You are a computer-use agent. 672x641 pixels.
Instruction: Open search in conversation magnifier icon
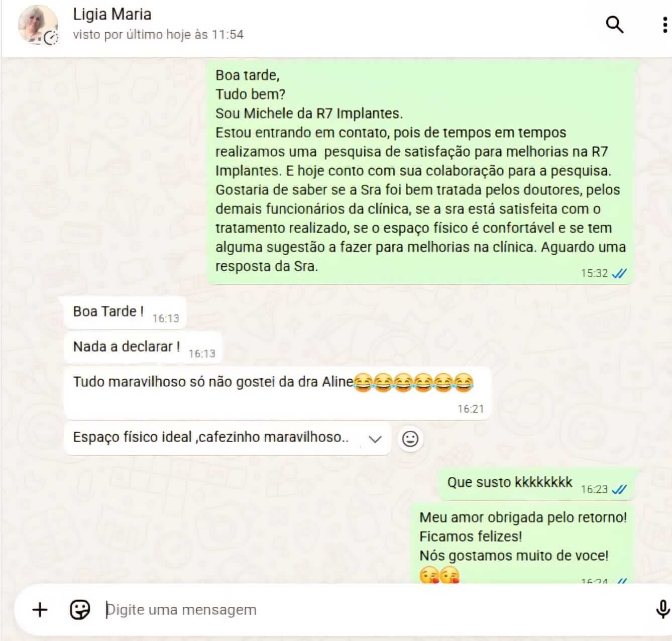click(x=615, y=24)
